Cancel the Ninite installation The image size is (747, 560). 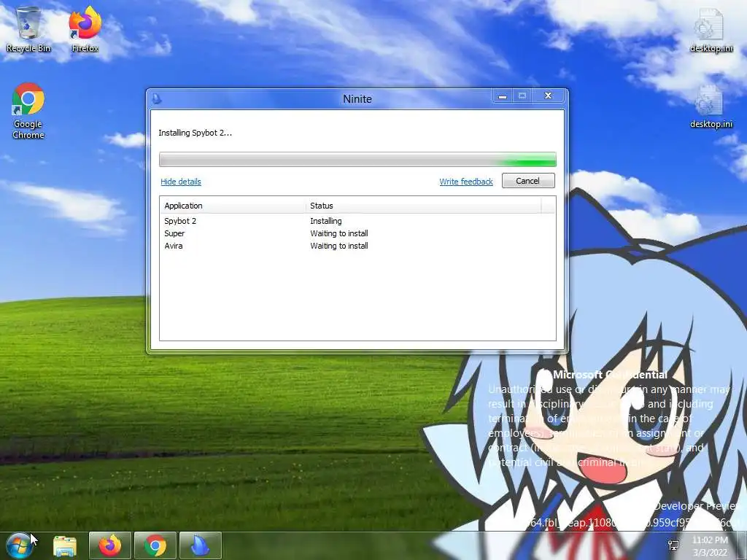(528, 181)
